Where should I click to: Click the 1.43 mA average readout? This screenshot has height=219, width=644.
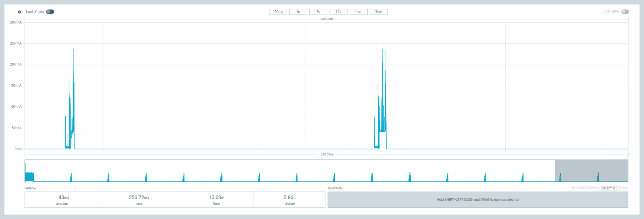pos(62,199)
